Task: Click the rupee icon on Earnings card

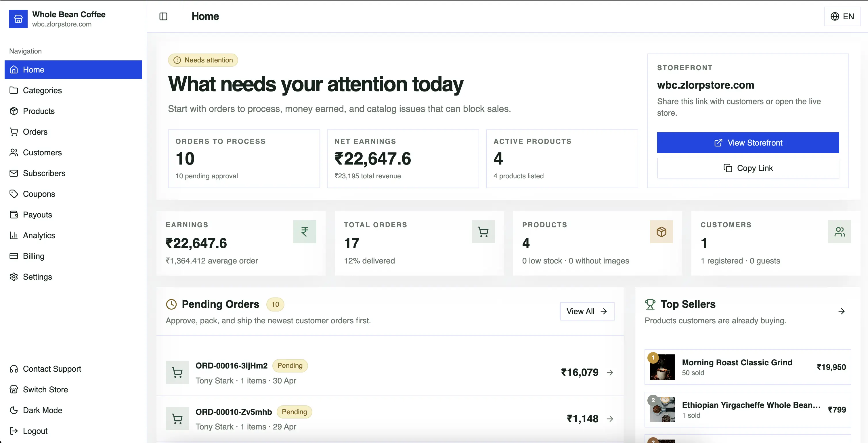Action: (305, 232)
